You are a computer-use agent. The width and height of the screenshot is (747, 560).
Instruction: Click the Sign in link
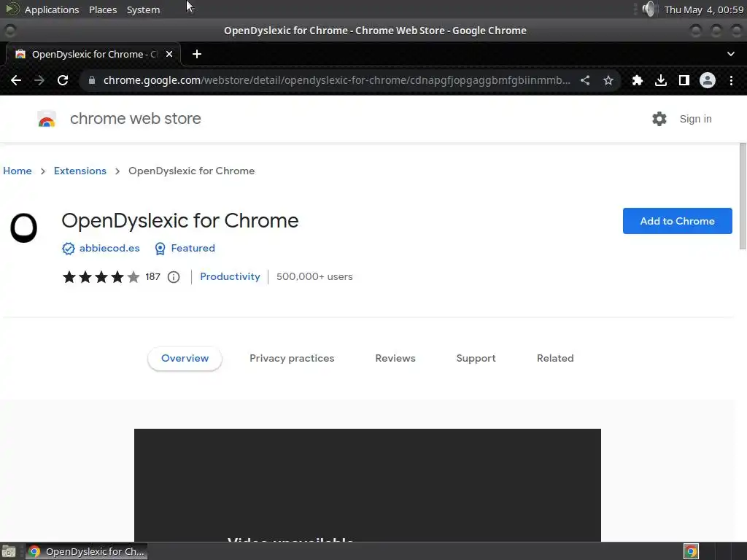click(x=695, y=119)
